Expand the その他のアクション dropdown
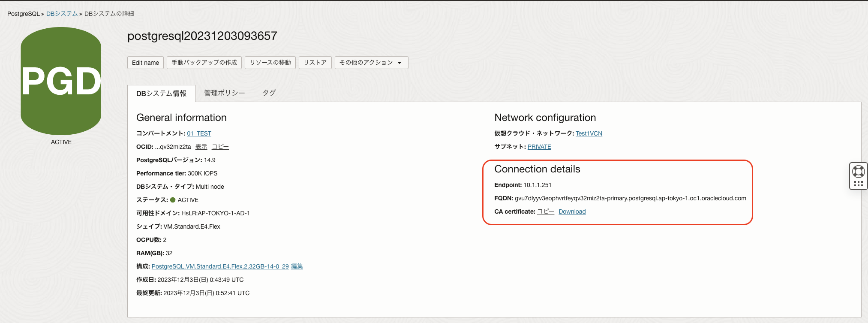 click(371, 63)
